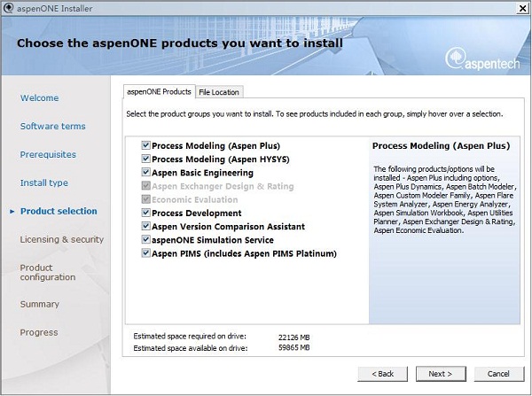Click the Process Modeling (Aspen HYSYS) label
532x396 pixels.
[x=221, y=159]
